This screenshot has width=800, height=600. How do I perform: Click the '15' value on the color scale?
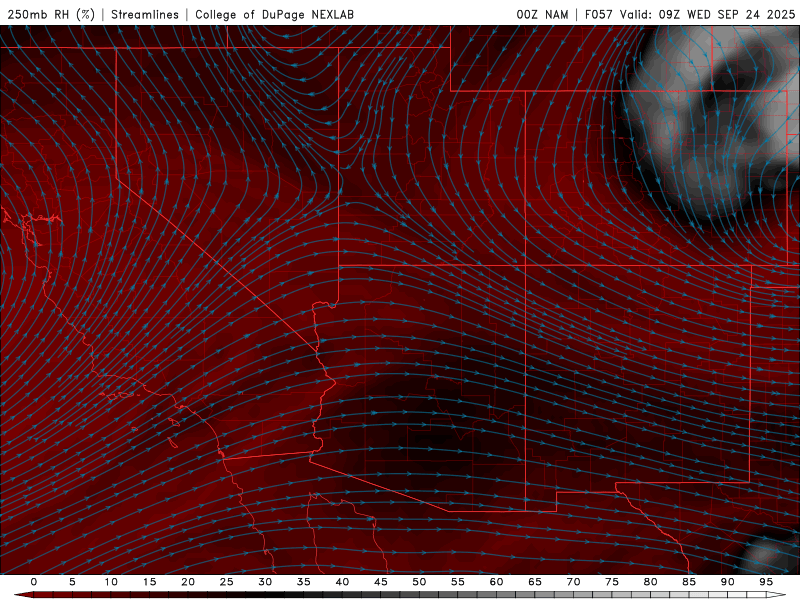pos(149,582)
